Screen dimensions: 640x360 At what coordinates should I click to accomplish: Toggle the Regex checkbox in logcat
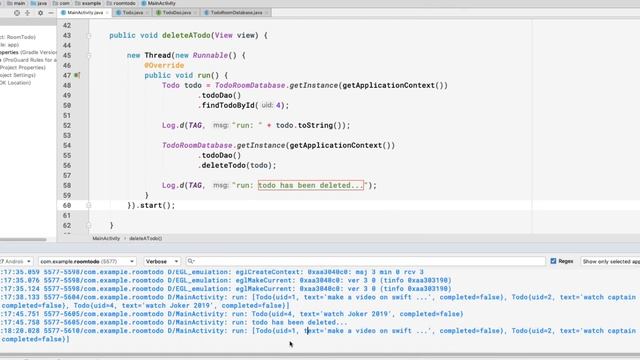point(553,261)
